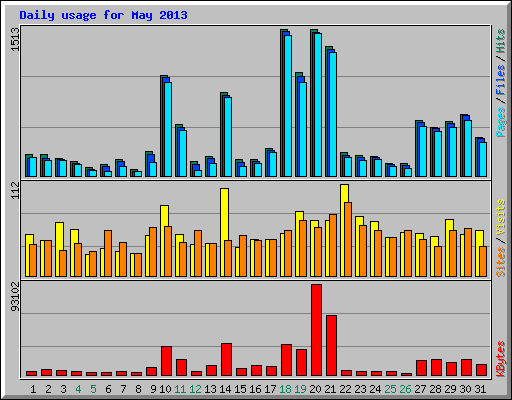
Task: Click the yellow Visits legend label
Action: [500, 218]
